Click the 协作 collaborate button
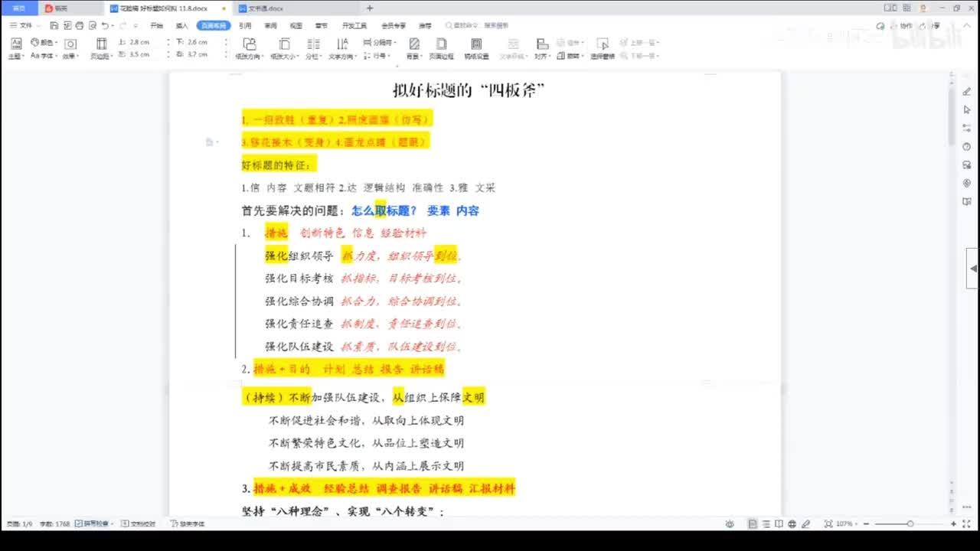980x551 pixels. pos(903,25)
